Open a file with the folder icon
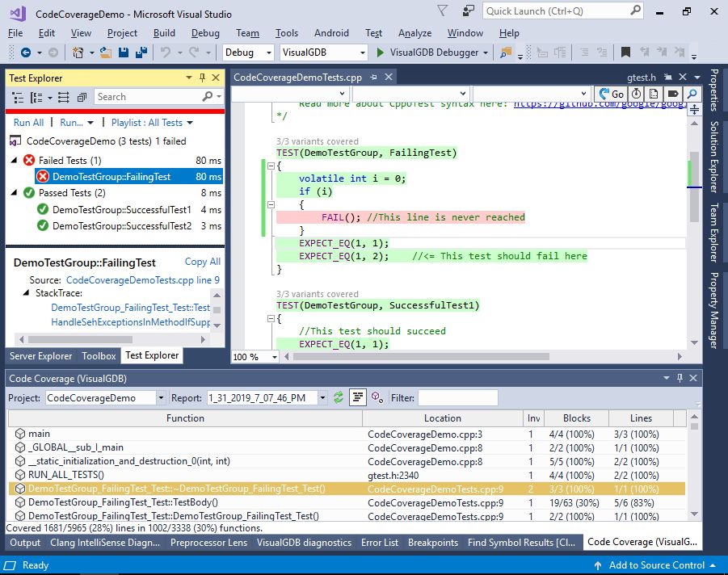 pyautogui.click(x=105, y=52)
